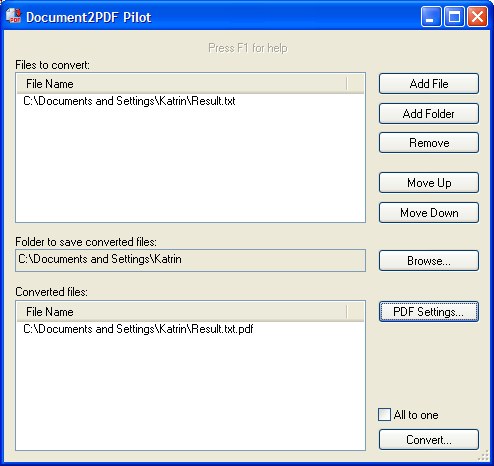The height and width of the screenshot is (466, 494).
Task: Click File Name header in Converted files
Action: pyautogui.click(x=182, y=312)
